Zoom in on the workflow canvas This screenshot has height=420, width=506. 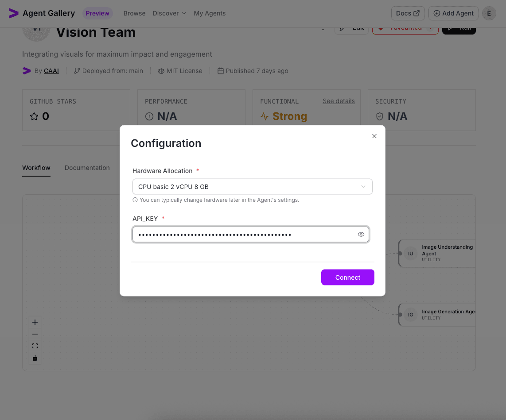(35, 322)
